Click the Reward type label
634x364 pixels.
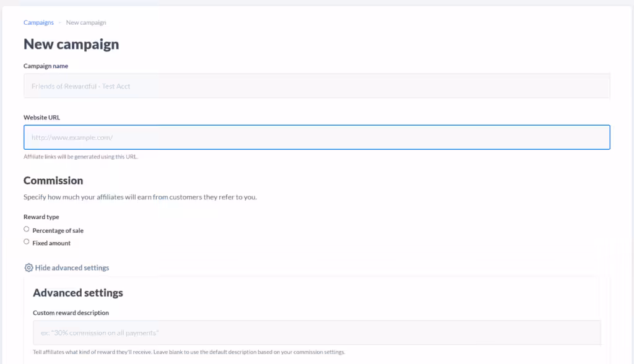point(41,217)
